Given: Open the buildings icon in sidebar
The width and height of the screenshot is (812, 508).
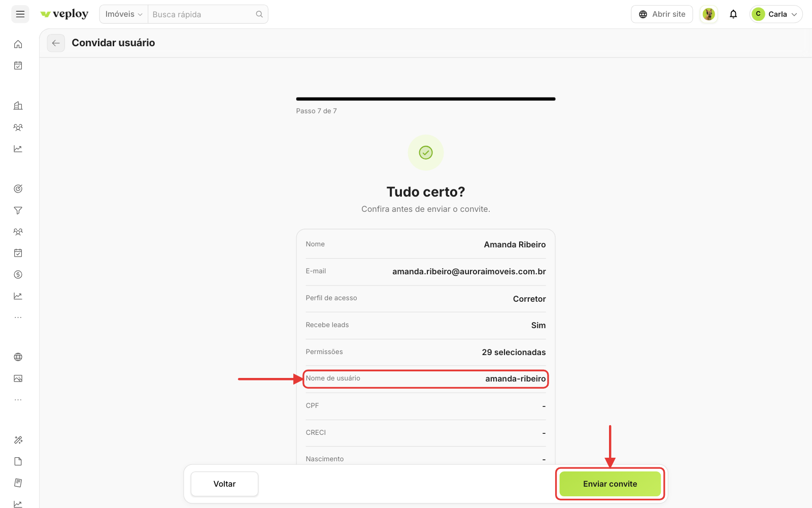Looking at the screenshot, I should point(18,106).
